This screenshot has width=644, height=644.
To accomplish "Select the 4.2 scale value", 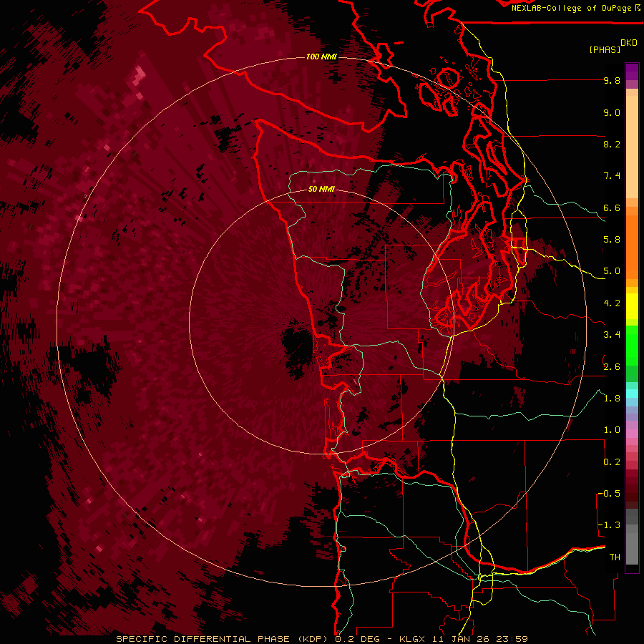I will [612, 303].
